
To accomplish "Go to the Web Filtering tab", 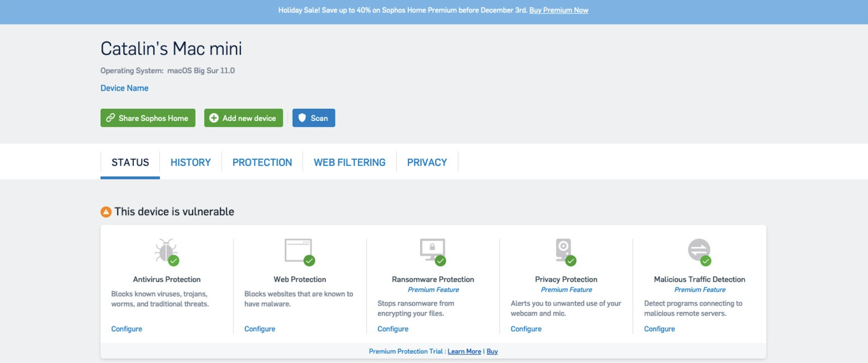I will tap(349, 162).
